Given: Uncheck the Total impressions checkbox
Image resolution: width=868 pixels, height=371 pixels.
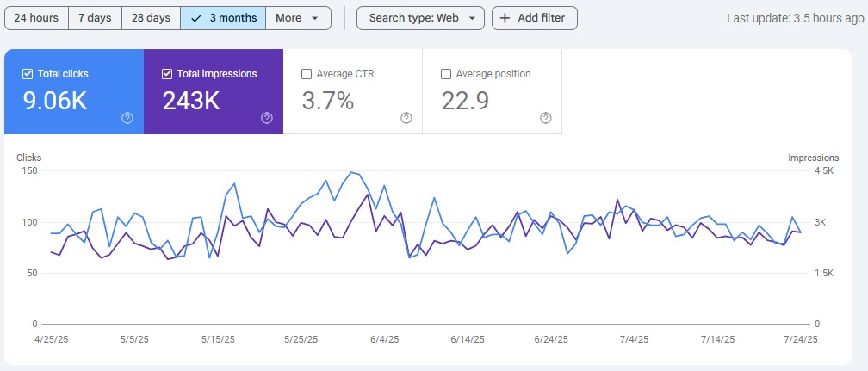Looking at the screenshot, I should [167, 74].
